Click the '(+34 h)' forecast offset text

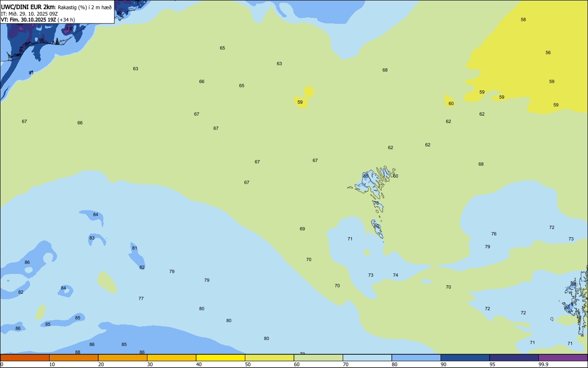(x=66, y=20)
